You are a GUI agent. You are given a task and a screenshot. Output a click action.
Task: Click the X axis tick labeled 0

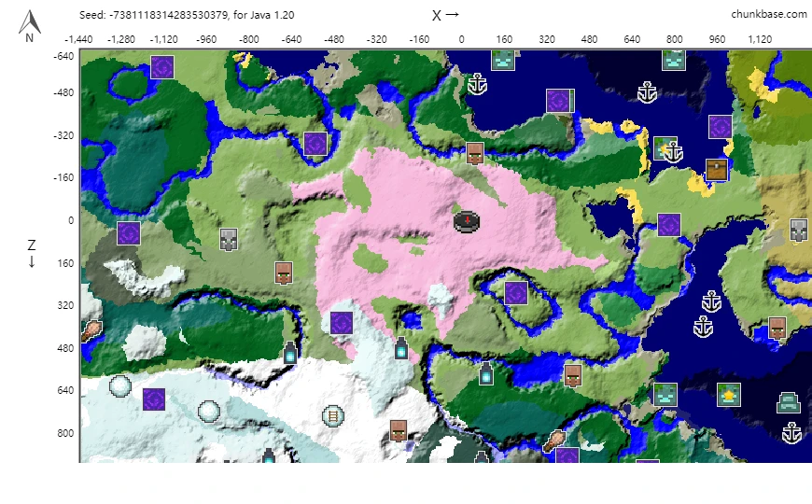pyautogui.click(x=461, y=39)
